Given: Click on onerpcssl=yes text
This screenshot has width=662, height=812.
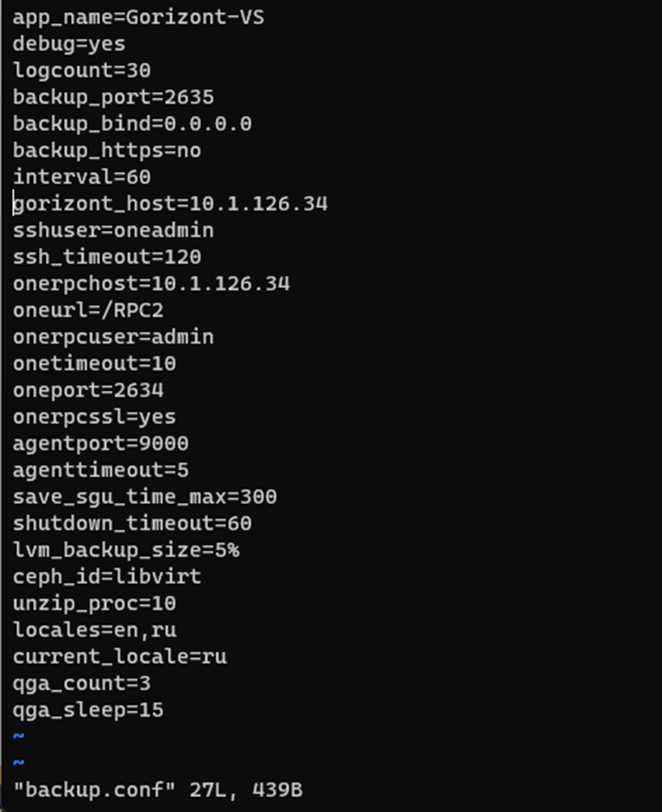Looking at the screenshot, I should click(x=94, y=417).
